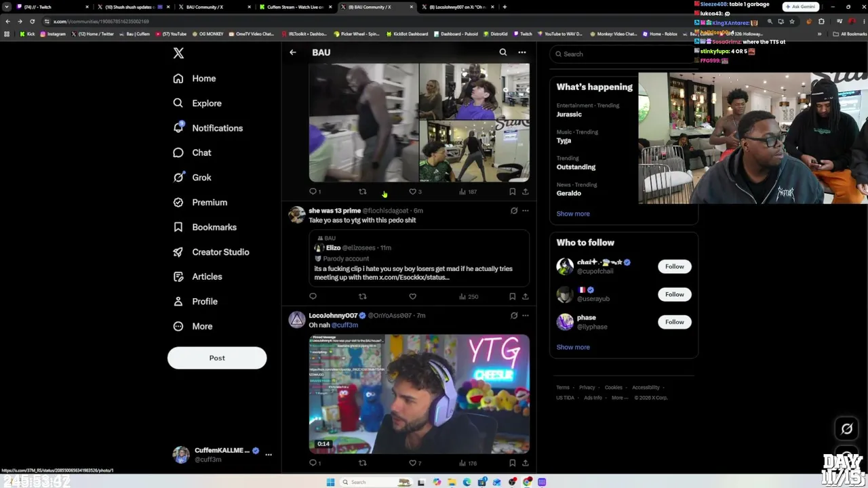Screen dimensions: 868x488
Task: Click the Ask Gemini button
Action: click(x=800, y=7)
